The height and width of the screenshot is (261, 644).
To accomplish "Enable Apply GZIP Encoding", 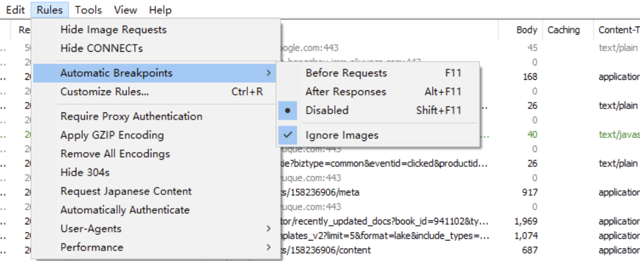I will (x=112, y=135).
